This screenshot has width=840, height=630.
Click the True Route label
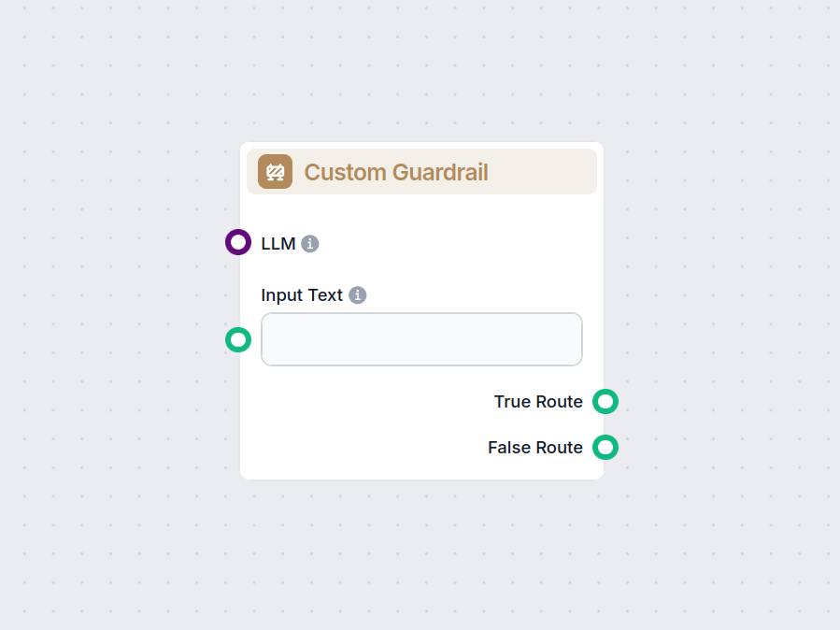click(538, 402)
